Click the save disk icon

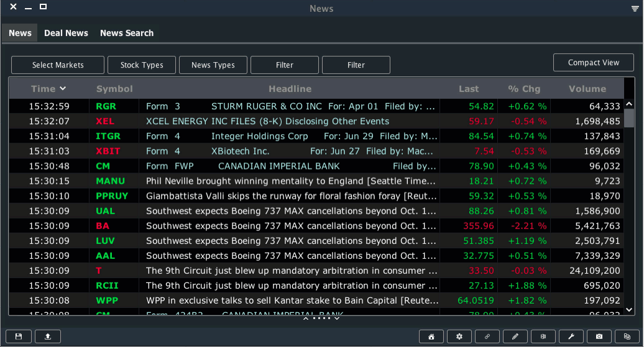coord(19,336)
